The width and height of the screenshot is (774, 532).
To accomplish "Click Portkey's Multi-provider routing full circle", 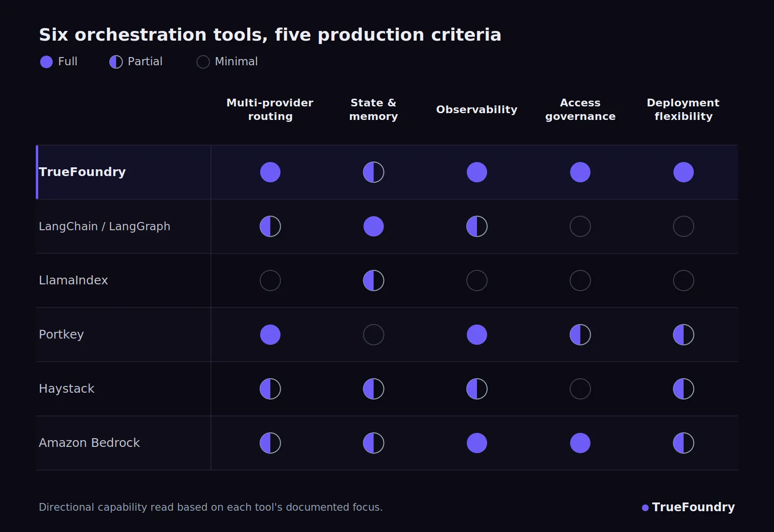I will click(270, 335).
